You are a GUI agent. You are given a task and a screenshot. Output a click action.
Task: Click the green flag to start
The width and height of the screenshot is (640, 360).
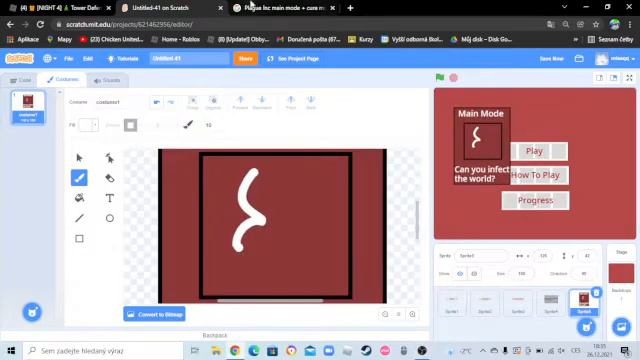point(440,78)
